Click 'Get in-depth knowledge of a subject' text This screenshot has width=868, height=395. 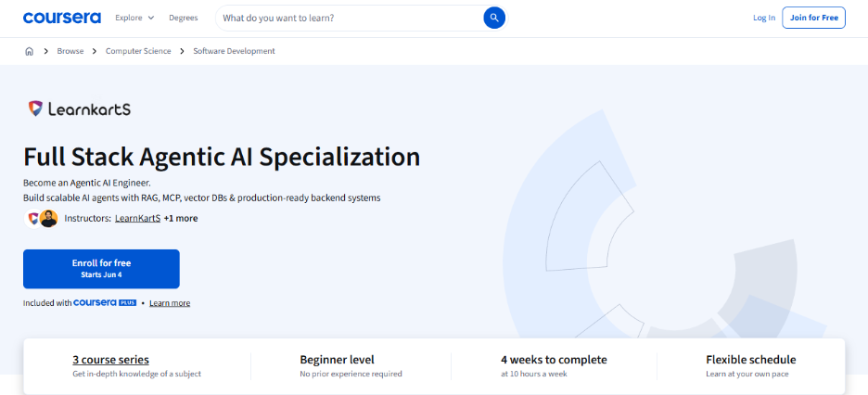coord(136,374)
